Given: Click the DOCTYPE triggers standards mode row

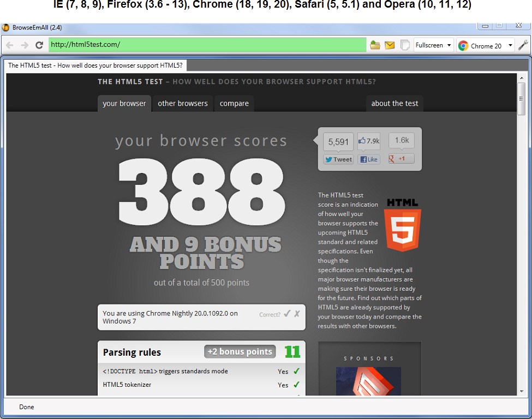Looking at the screenshot, I should click(201, 372).
